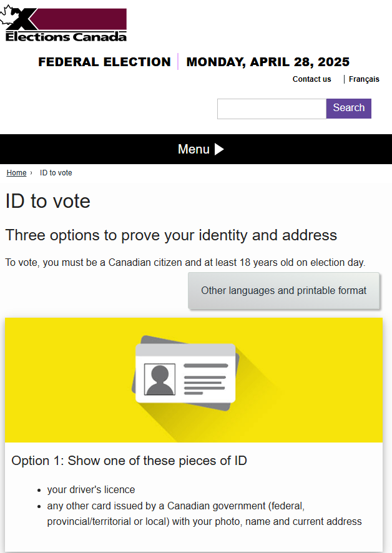The width and height of the screenshot is (392, 553).
Task: Expand the black Menu bar label
Action: point(194,149)
